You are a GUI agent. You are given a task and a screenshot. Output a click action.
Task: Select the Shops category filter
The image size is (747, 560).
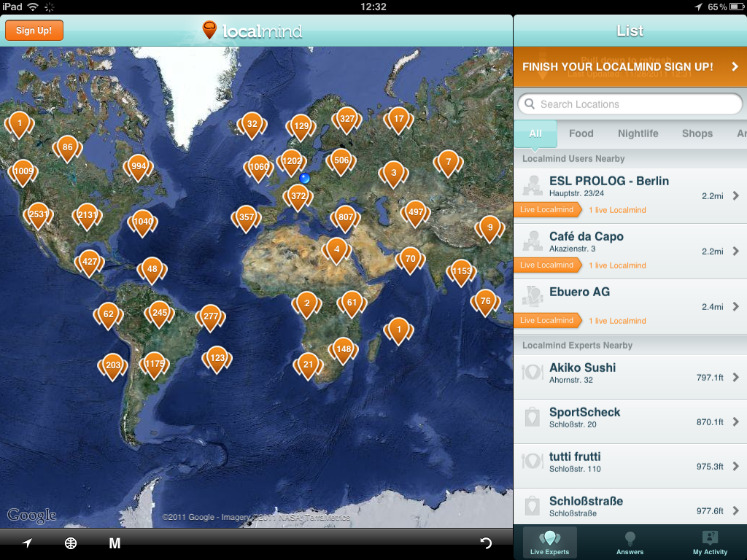[697, 133]
